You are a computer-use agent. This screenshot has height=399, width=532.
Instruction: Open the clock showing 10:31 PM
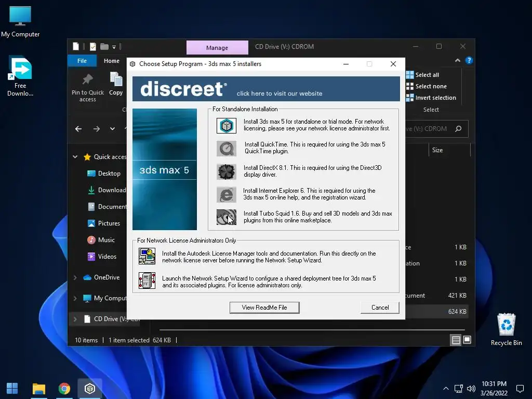[494, 389]
